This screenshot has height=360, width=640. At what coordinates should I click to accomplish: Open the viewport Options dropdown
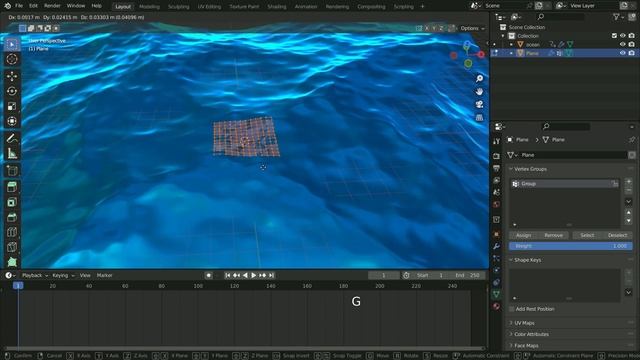coord(472,28)
